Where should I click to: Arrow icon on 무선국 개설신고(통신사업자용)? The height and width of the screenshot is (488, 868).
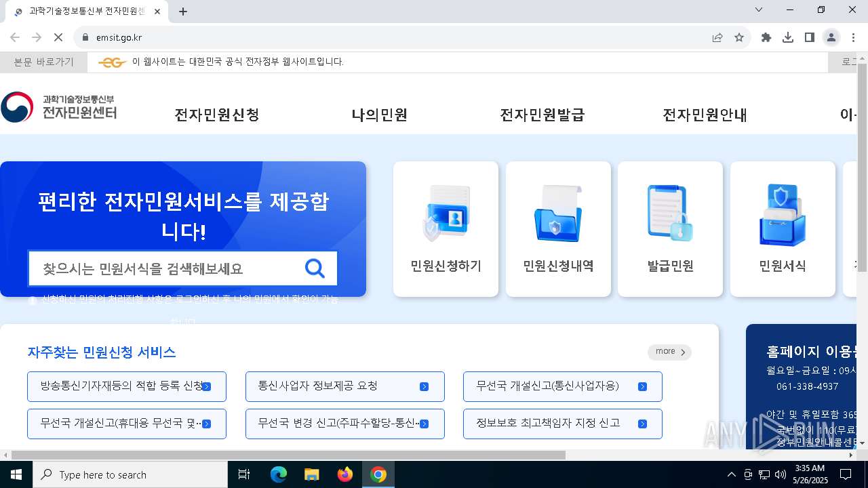(642, 386)
